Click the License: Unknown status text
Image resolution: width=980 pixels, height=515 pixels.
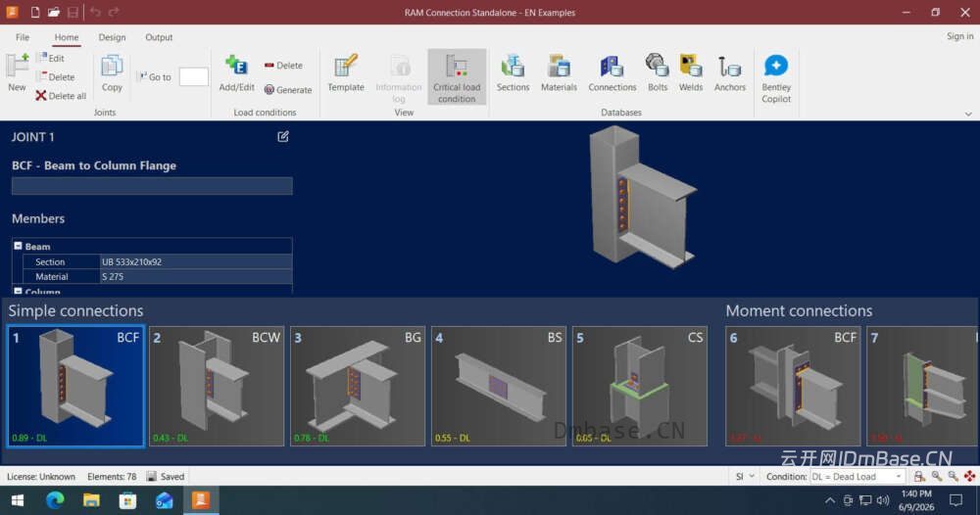click(40, 476)
